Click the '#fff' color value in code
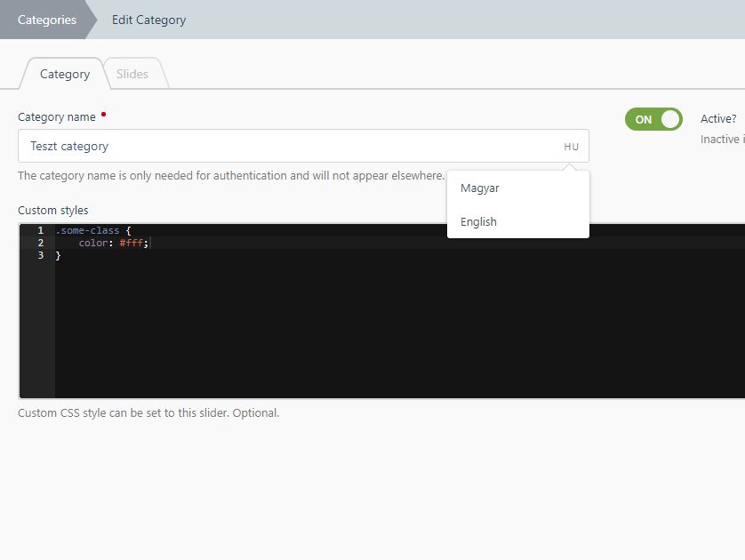This screenshot has width=745, height=560. [132, 243]
